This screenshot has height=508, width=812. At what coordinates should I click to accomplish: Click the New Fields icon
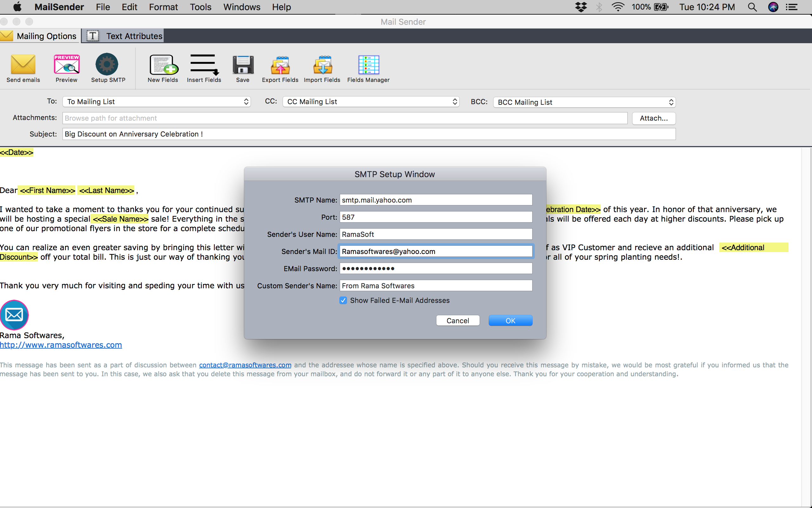coord(163,64)
